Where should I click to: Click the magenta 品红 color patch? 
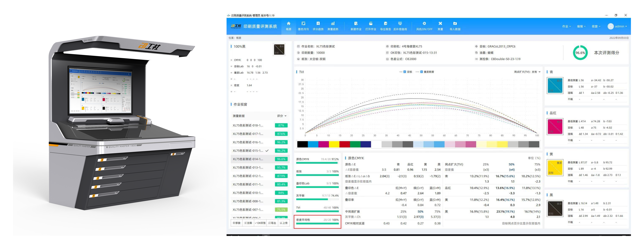555,126
